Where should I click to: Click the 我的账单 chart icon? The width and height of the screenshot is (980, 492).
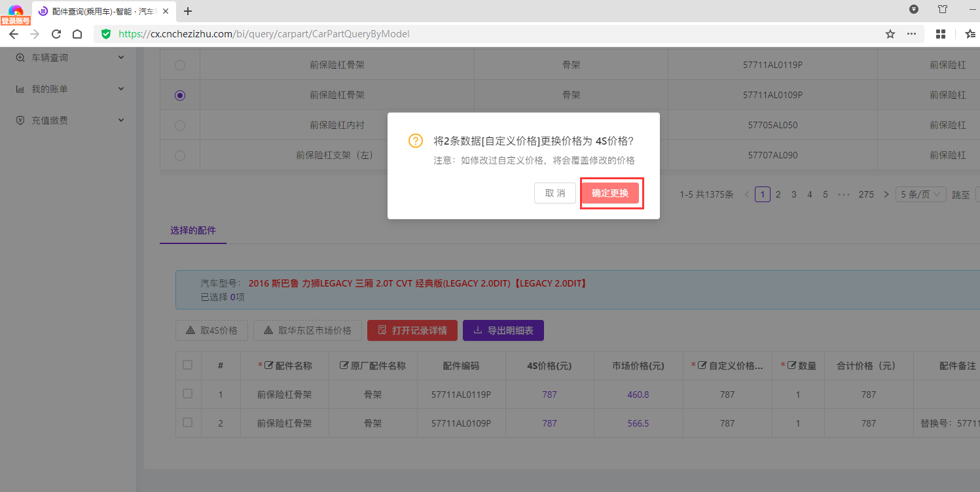pyautogui.click(x=20, y=89)
